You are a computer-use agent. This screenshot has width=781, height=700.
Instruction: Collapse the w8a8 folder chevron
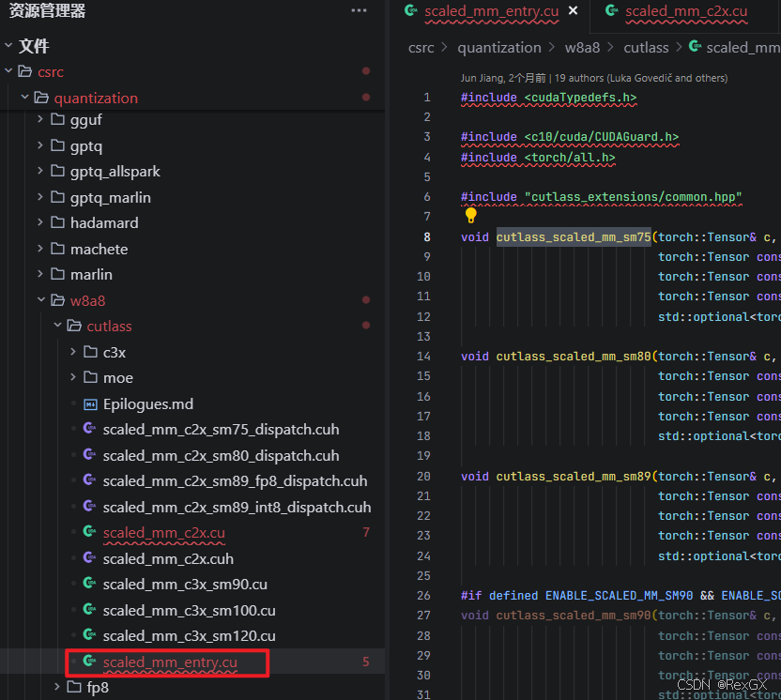[41, 299]
